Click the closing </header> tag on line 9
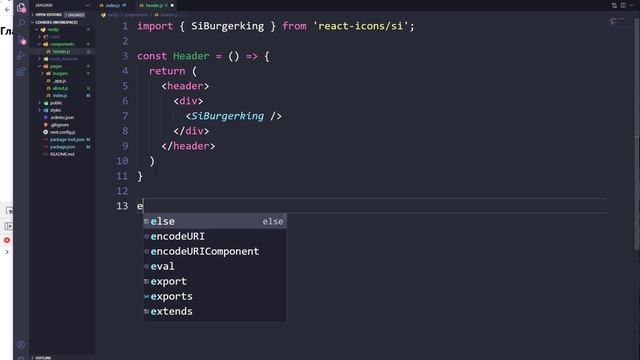Screen dimensions: 640x360 188,146
